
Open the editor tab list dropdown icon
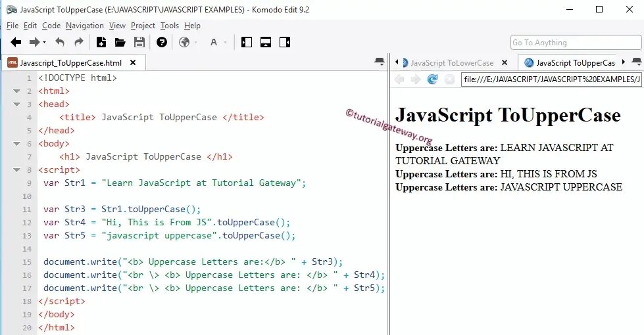[380, 62]
